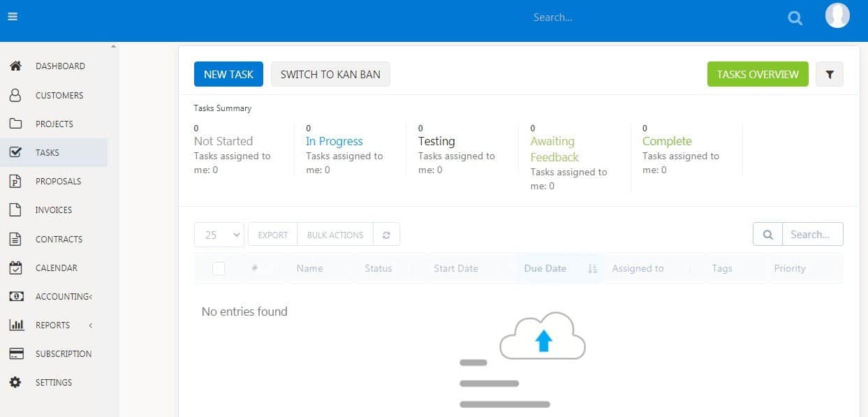Toggle the select-all tasks checkbox

(x=219, y=268)
